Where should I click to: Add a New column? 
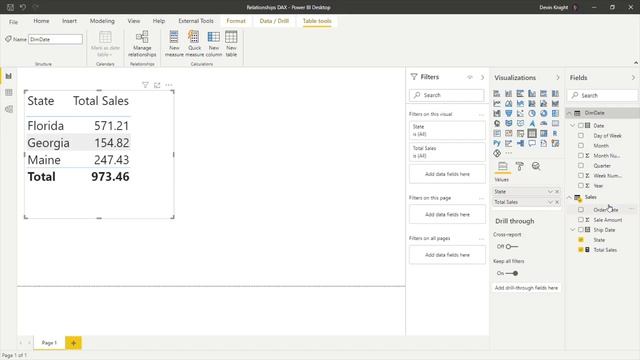coord(213,44)
